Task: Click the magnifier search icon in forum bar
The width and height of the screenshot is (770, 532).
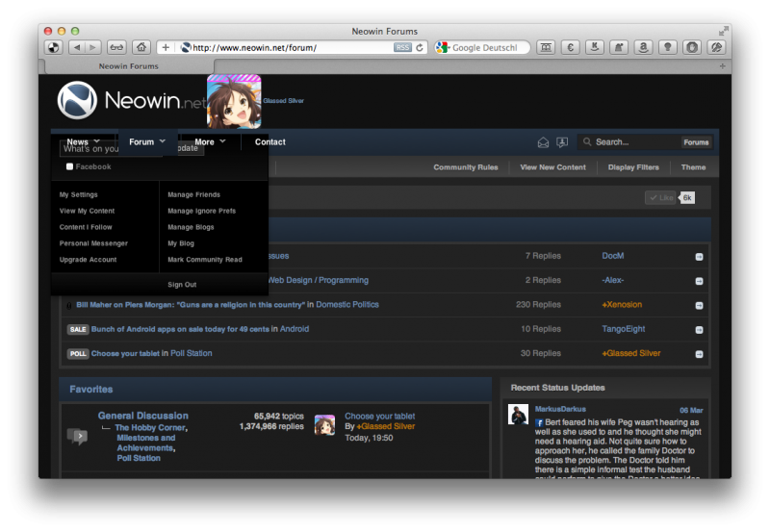Action: click(x=587, y=141)
